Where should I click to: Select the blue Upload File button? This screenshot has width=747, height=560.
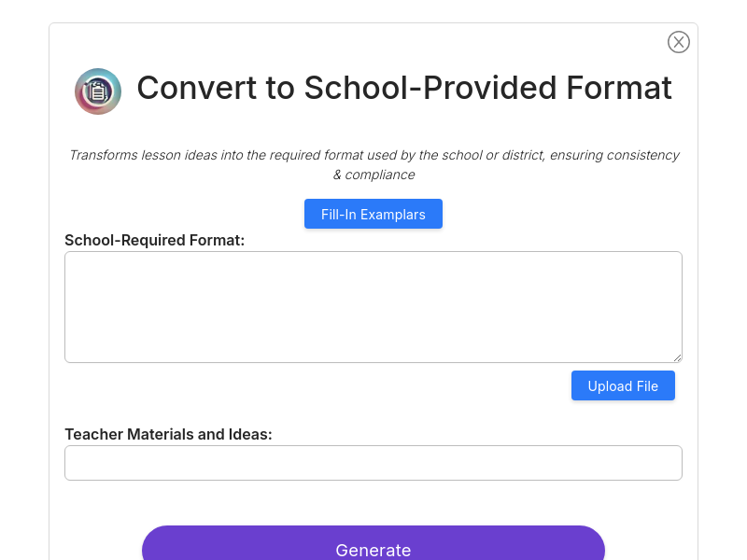pos(623,385)
